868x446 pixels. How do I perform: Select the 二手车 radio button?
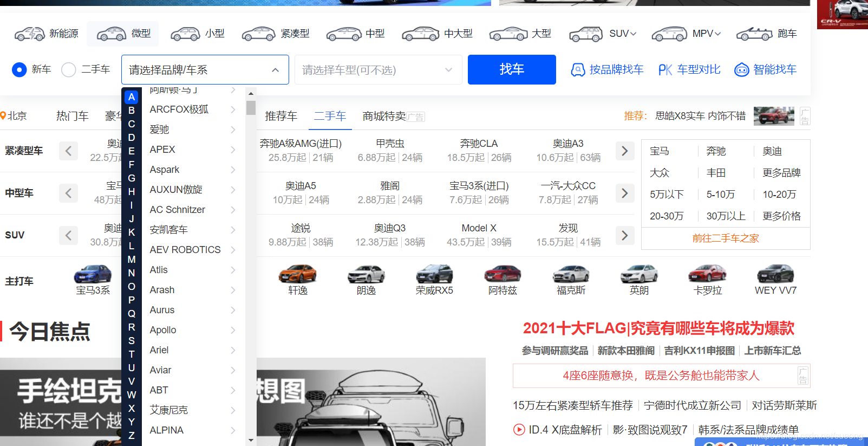click(x=68, y=70)
